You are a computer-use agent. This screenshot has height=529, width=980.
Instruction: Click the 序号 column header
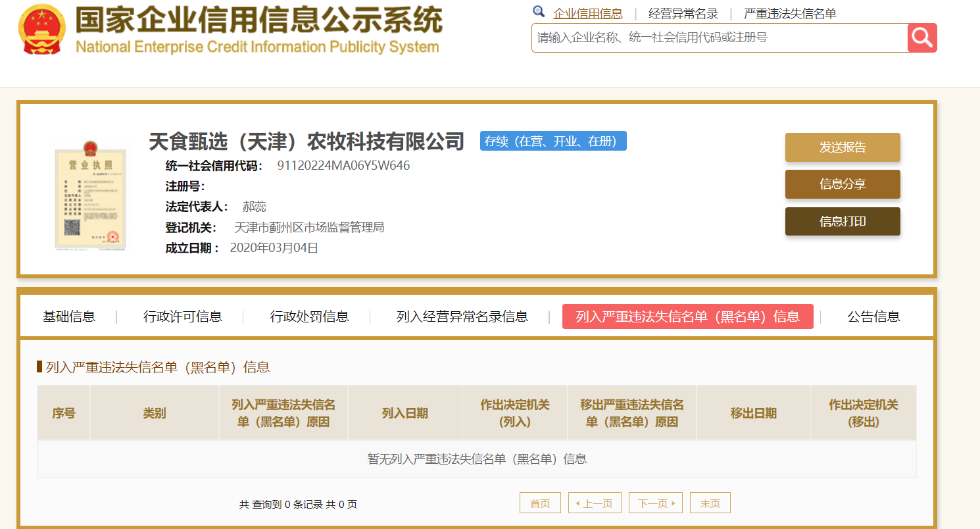click(64, 413)
